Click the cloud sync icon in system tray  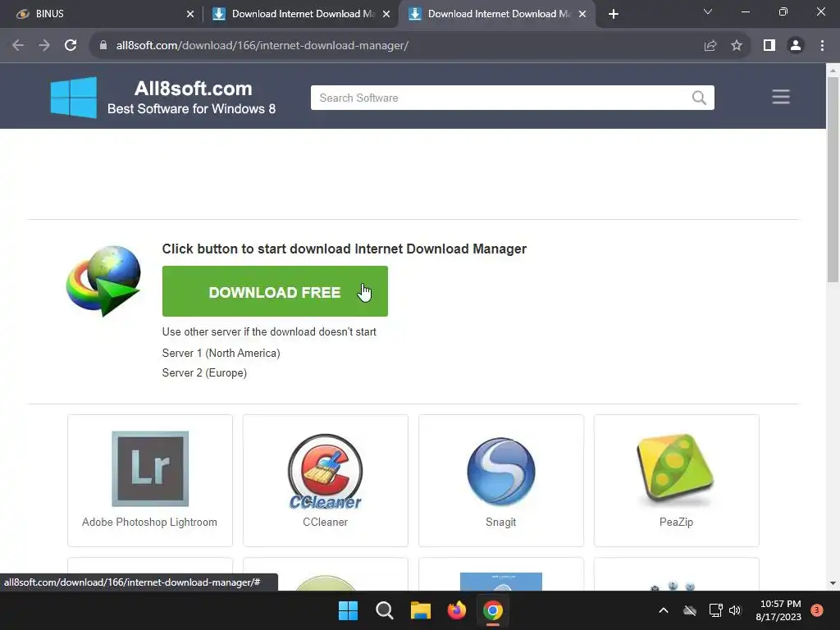(689, 610)
